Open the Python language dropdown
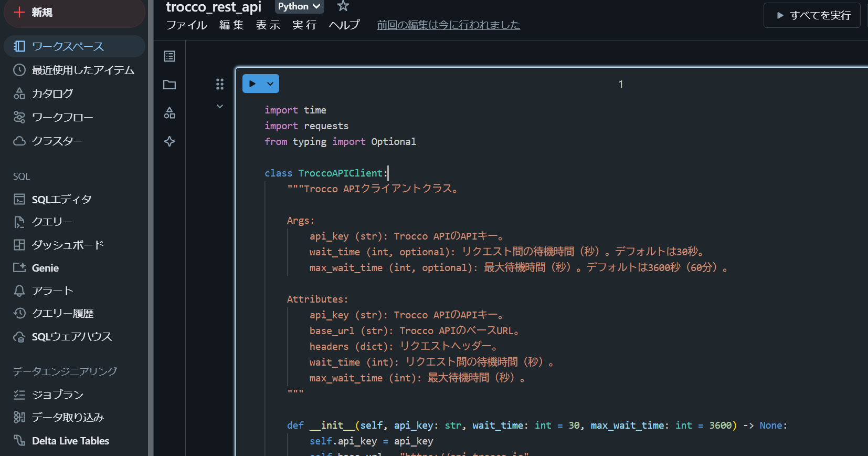This screenshot has width=868, height=456. coord(299,6)
